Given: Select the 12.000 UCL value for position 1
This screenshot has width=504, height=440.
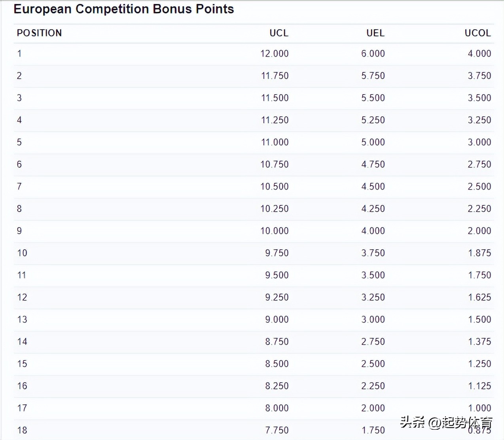Looking at the screenshot, I should point(275,53).
